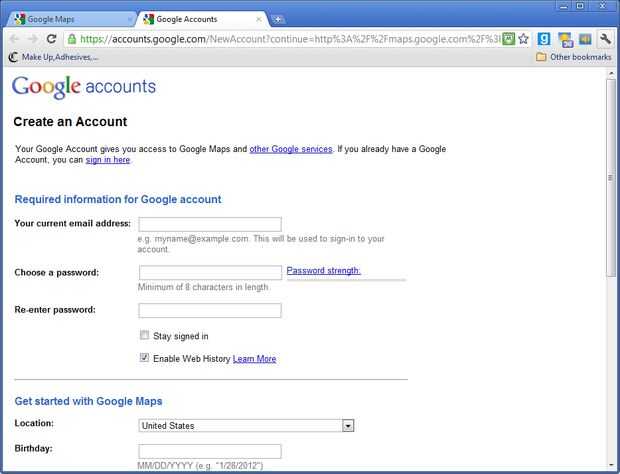
Task: Click the extension icon next to the blue g
Action: click(x=565, y=40)
